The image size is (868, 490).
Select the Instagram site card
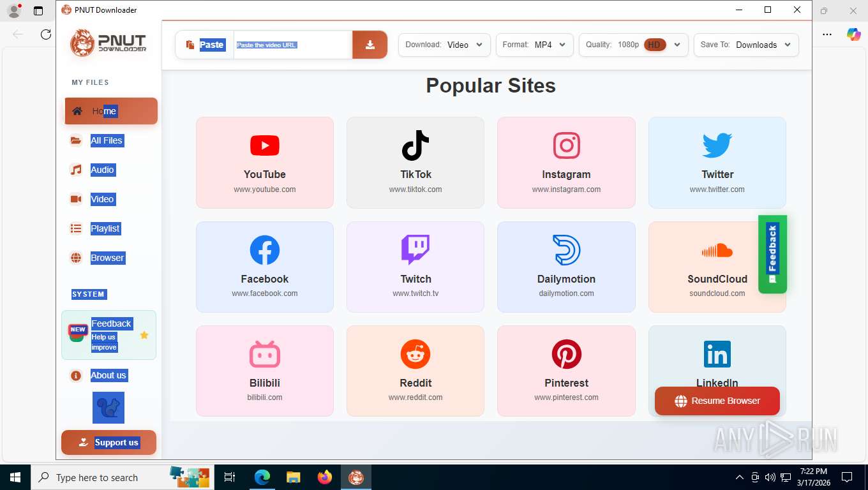566,163
